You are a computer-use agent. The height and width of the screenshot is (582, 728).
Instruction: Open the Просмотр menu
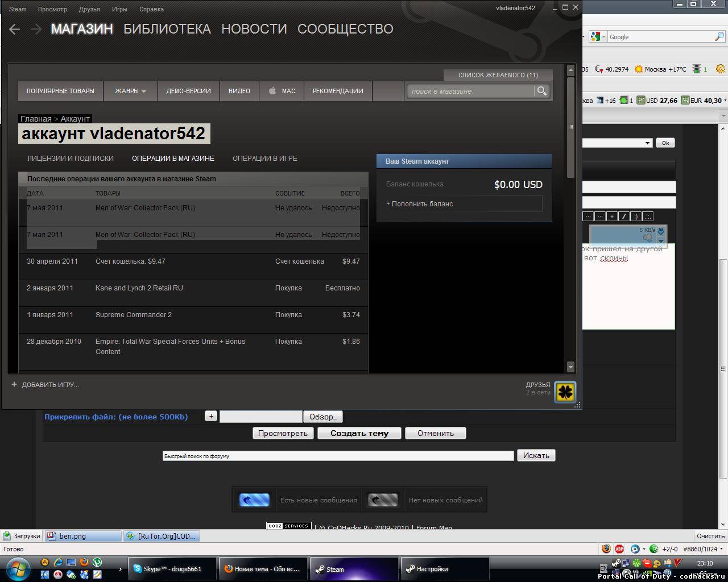52,9
